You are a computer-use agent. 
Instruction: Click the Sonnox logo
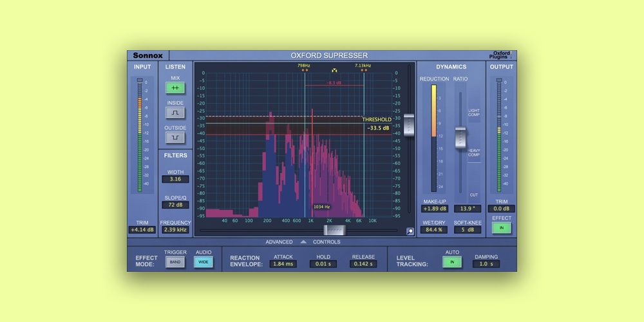147,56
